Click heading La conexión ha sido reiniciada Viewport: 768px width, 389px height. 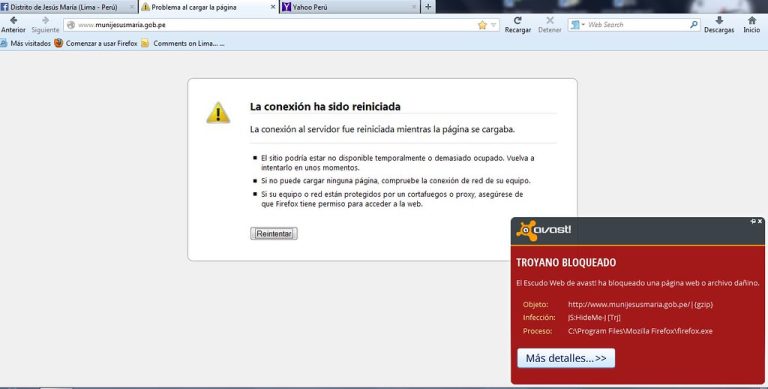coord(325,106)
